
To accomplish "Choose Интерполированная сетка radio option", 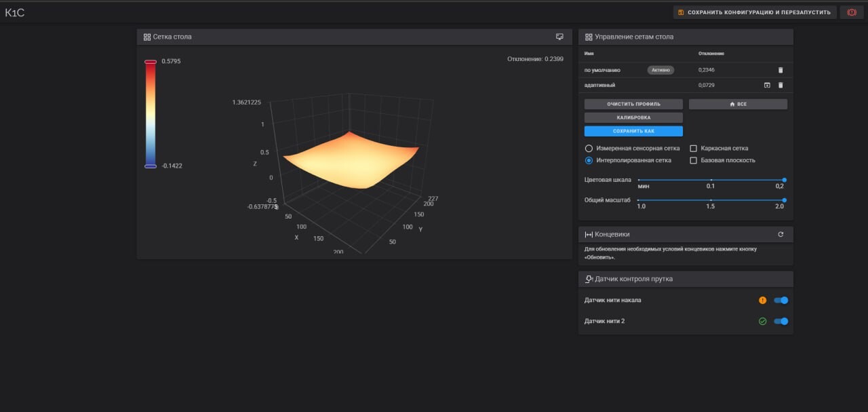I will tap(589, 160).
